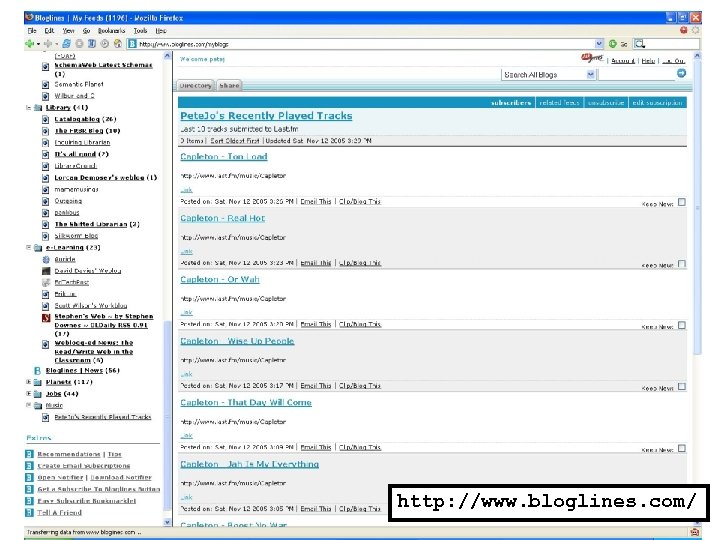Click the address bar URL field
720x540 pixels.
pos(365,44)
